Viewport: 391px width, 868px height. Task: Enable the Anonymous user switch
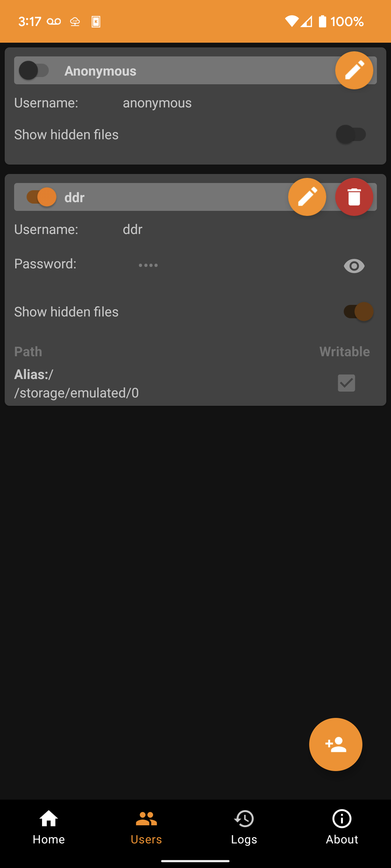point(34,71)
